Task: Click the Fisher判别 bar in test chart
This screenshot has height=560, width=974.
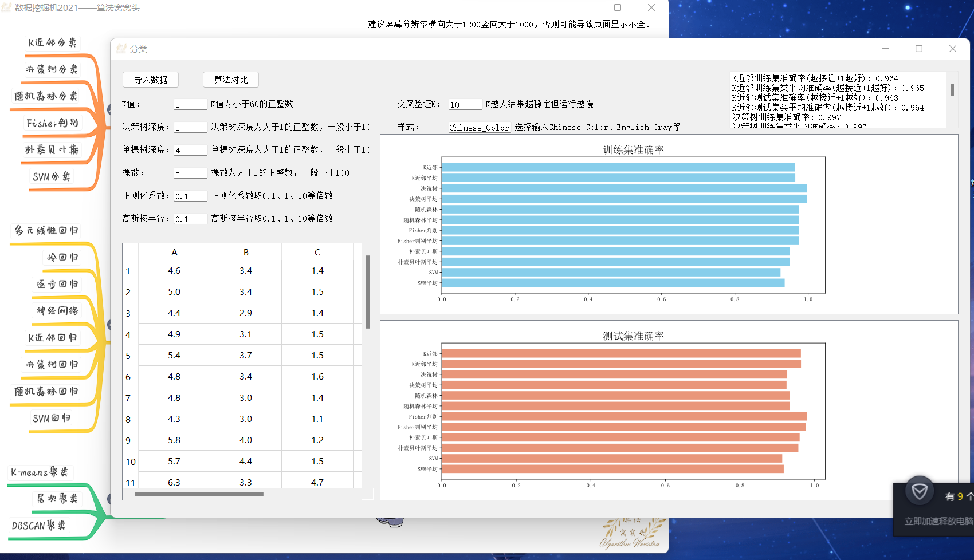Action: 625,417
